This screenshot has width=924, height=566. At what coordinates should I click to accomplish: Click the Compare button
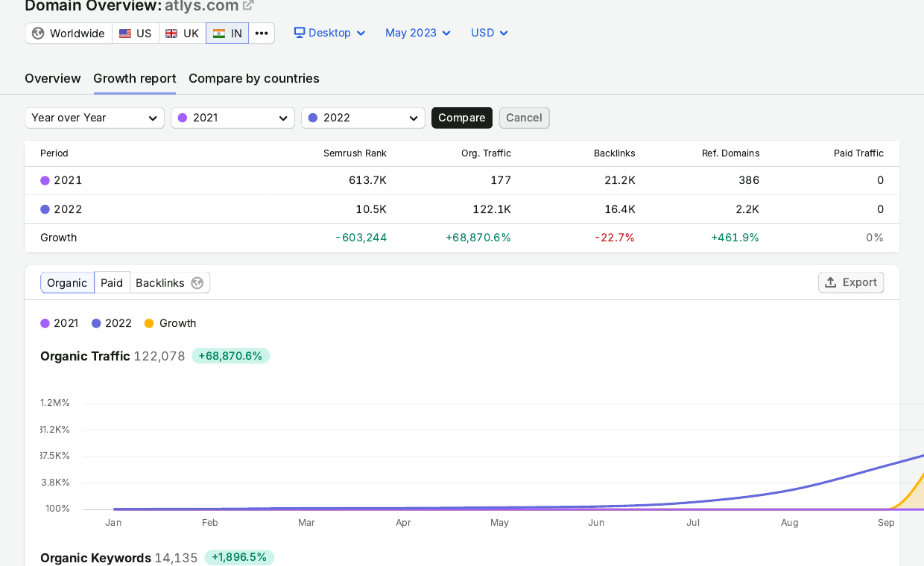point(462,118)
